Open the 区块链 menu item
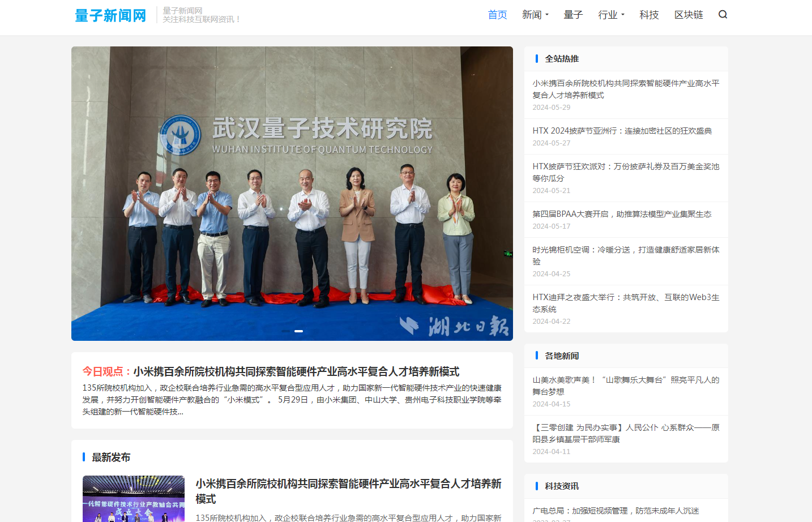812x522 pixels. tap(689, 15)
